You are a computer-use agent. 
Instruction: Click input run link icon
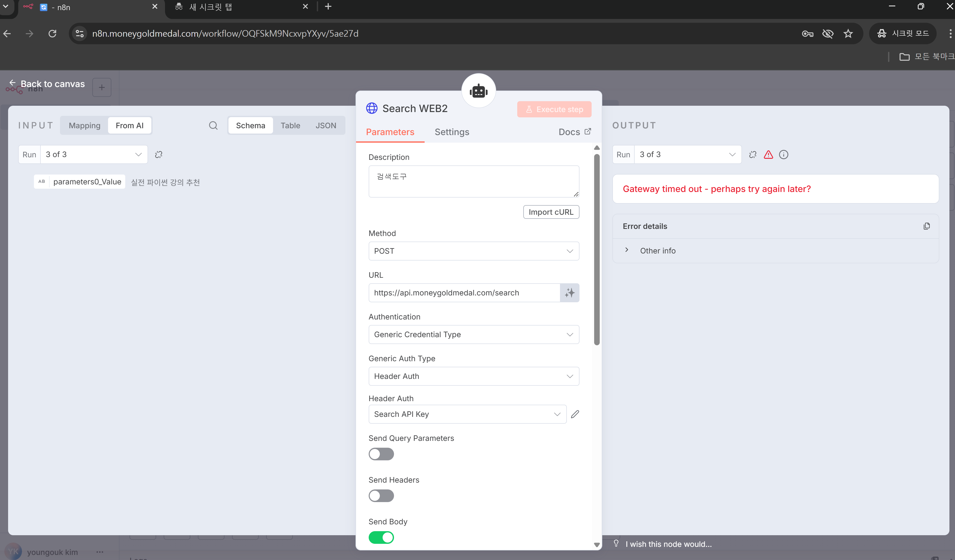(159, 155)
